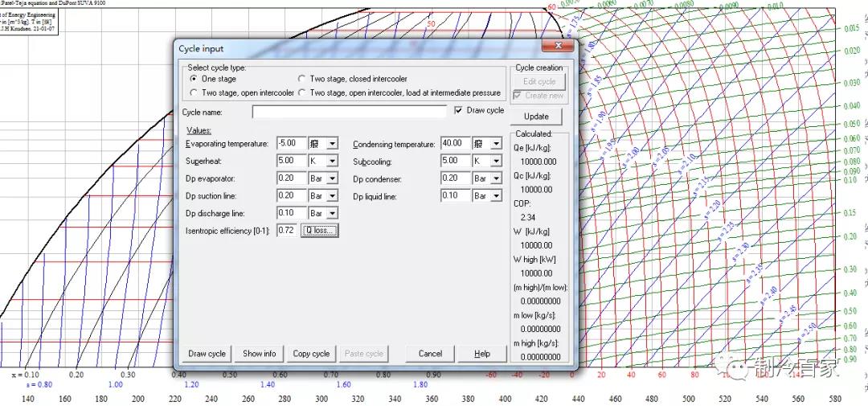Screen dimensions: 868x406
Task: Cancel the Cycle input dialog
Action: tap(430, 354)
